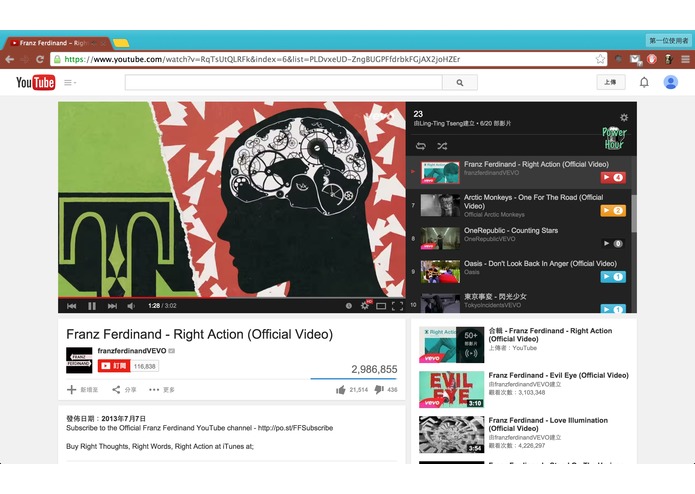Viewport: 695px width, 494px height.
Task: Open the playlist title 23
Action: click(418, 114)
